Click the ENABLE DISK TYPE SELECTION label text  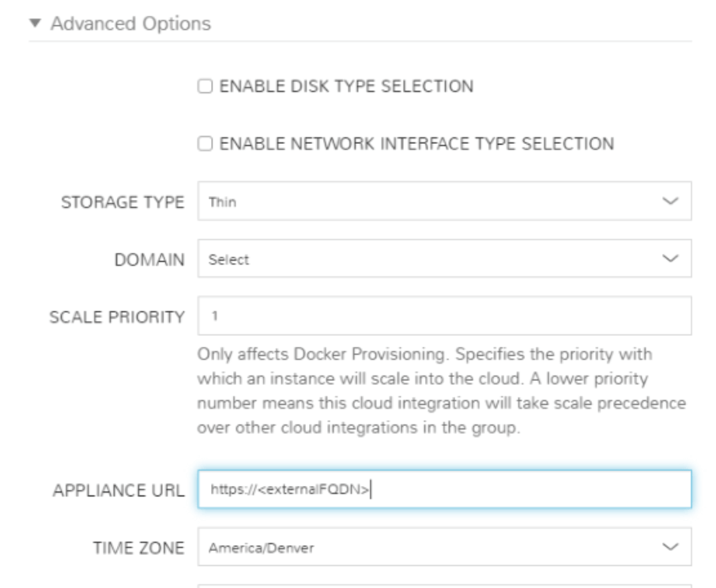click(x=345, y=87)
